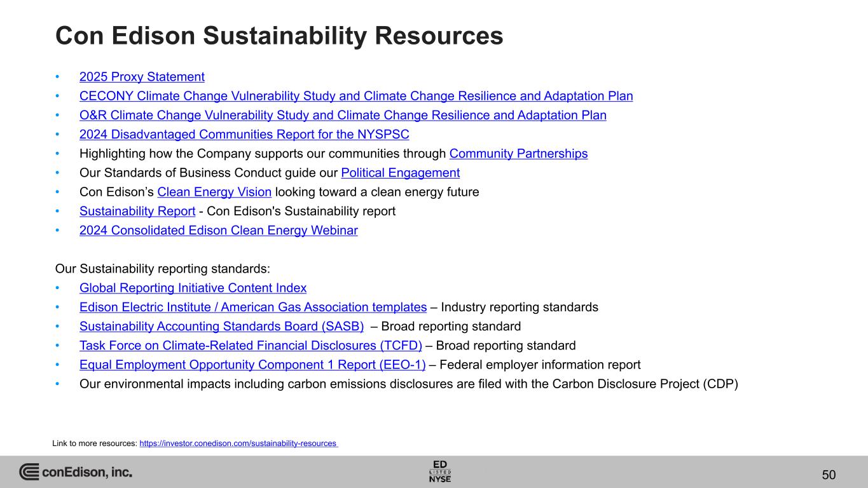Image resolution: width=868 pixels, height=488 pixels.
Task: Open the SASB standards link
Action: click(221, 327)
